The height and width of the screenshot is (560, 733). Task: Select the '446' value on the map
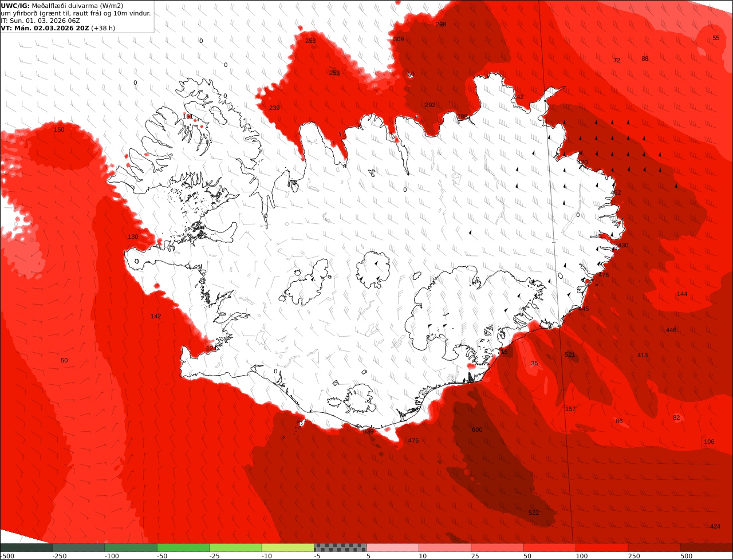click(x=671, y=330)
